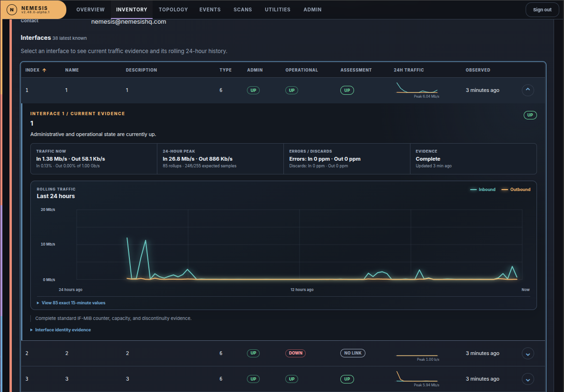
Task: Click the admin UP badge on row 3
Action: click(253, 379)
